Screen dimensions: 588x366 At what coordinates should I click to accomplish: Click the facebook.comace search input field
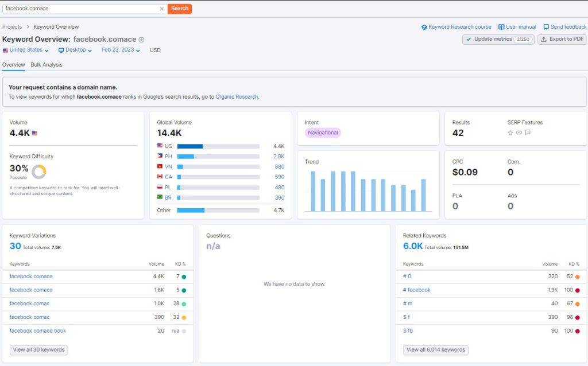80,9
